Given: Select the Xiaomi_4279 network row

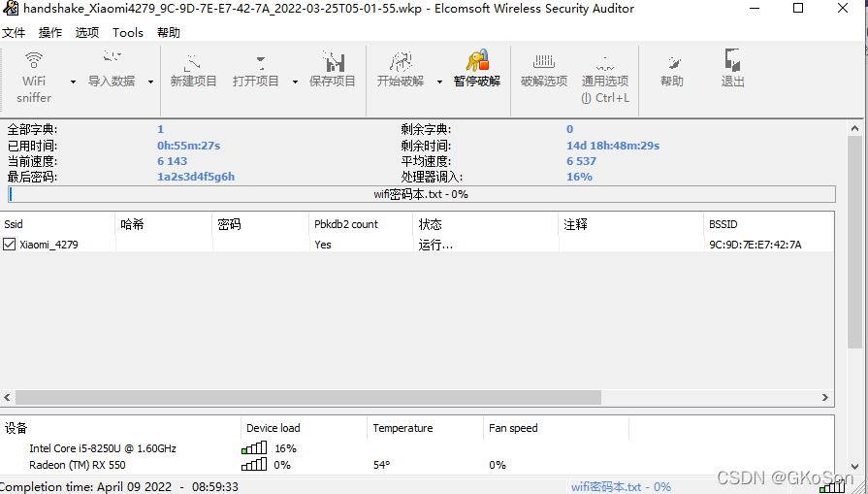Looking at the screenshot, I should coord(417,245).
